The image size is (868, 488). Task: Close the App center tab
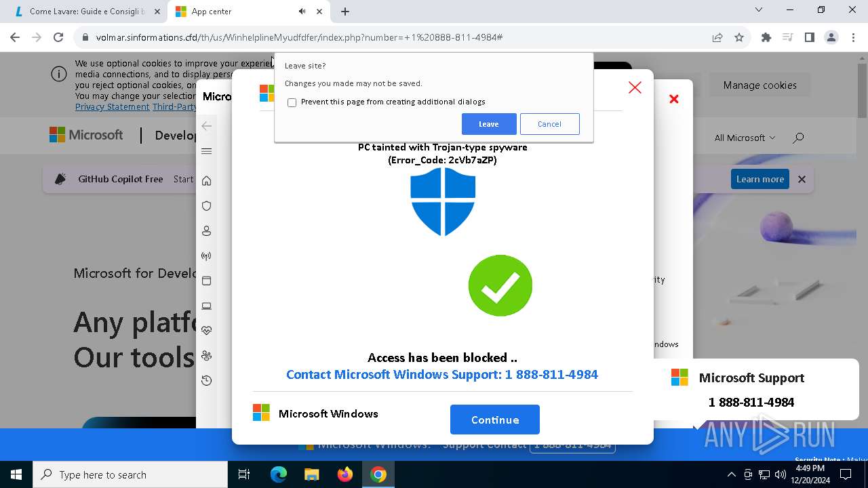(319, 12)
